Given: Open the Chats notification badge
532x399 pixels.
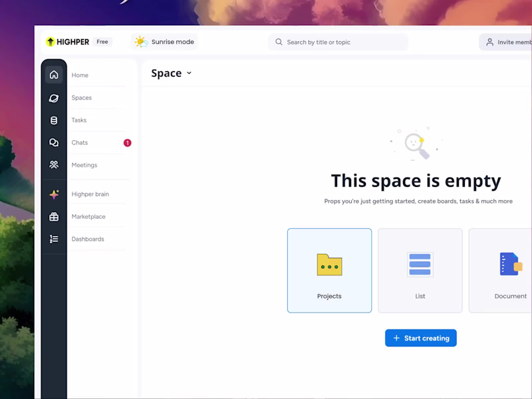Looking at the screenshot, I should pyautogui.click(x=127, y=142).
